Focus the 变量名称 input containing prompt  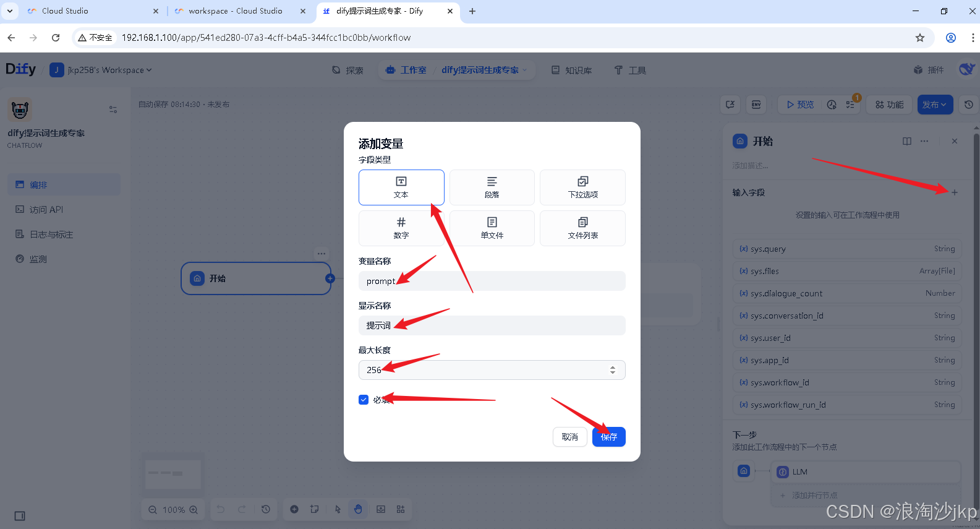pos(492,281)
